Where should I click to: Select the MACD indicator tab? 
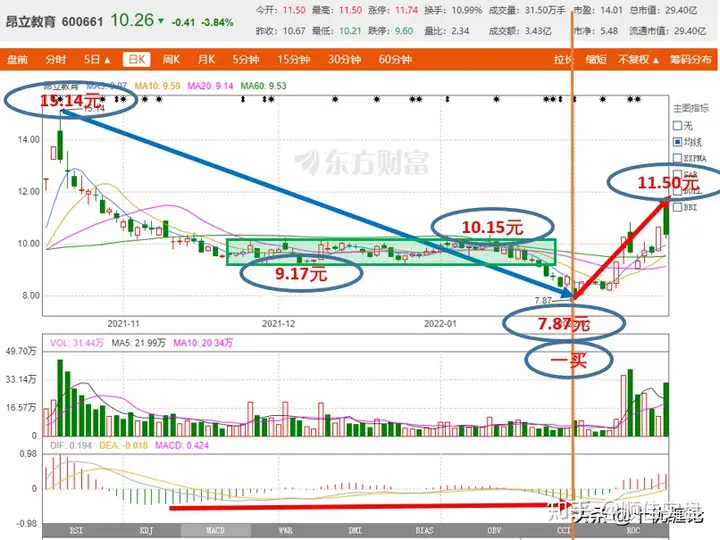[x=215, y=530]
